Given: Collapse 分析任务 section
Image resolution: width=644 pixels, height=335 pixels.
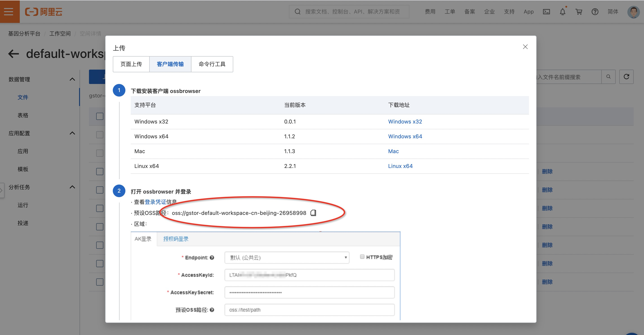Looking at the screenshot, I should 72,187.
